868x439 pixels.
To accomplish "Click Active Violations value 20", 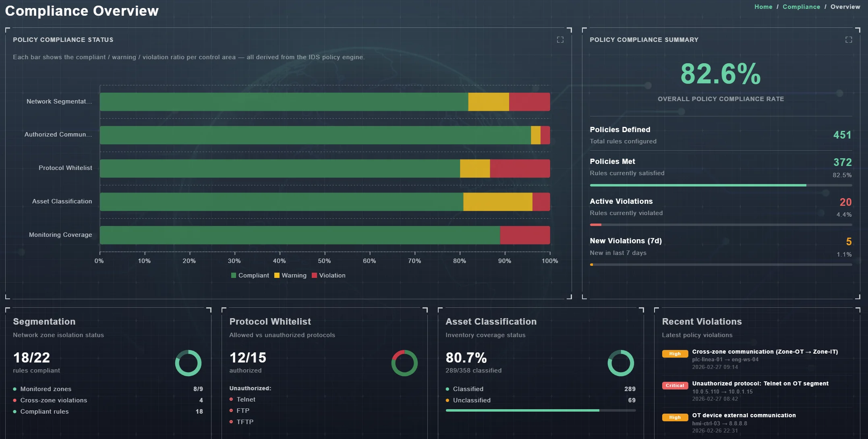I will (x=845, y=202).
